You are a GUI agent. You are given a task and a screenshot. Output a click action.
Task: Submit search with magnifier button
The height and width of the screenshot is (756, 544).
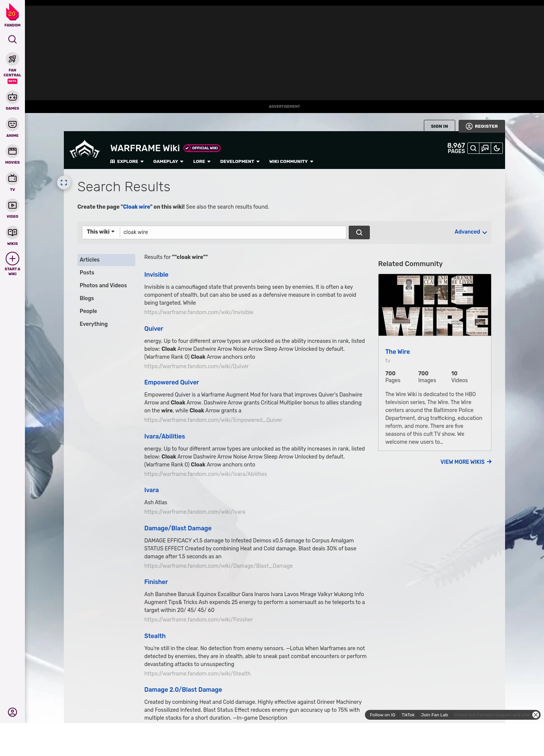pos(359,232)
